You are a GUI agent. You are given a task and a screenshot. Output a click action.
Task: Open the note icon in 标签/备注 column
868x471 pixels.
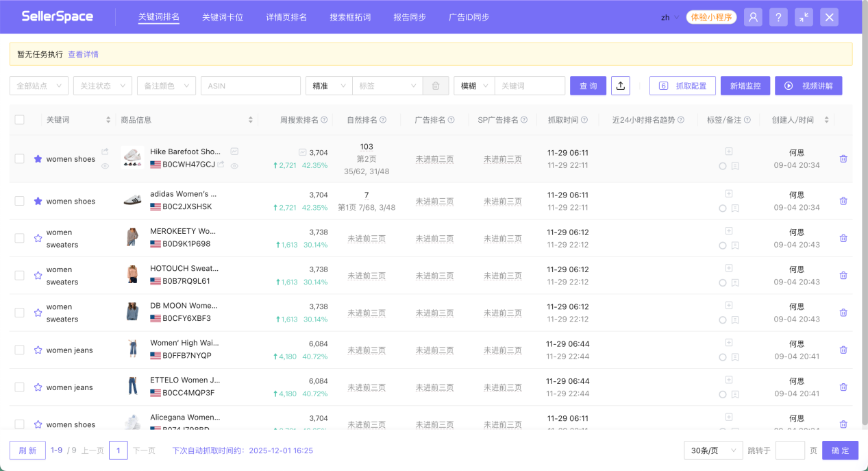tap(735, 166)
